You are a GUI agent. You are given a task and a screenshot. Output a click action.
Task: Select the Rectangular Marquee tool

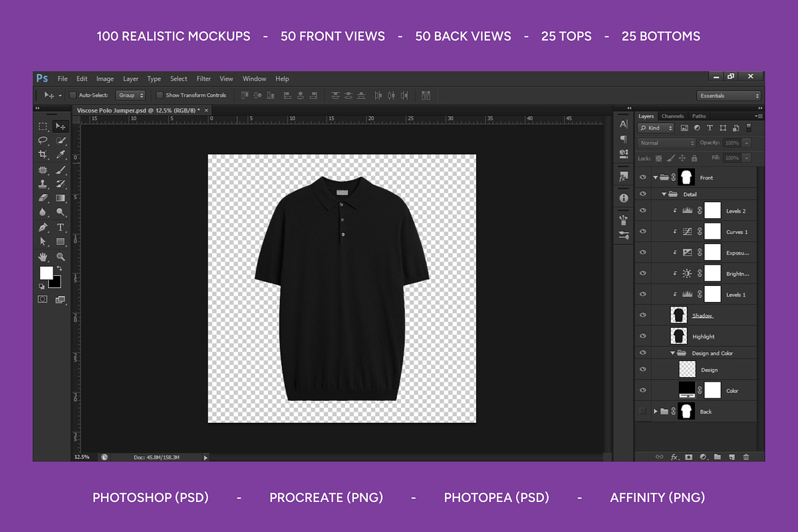(43, 126)
